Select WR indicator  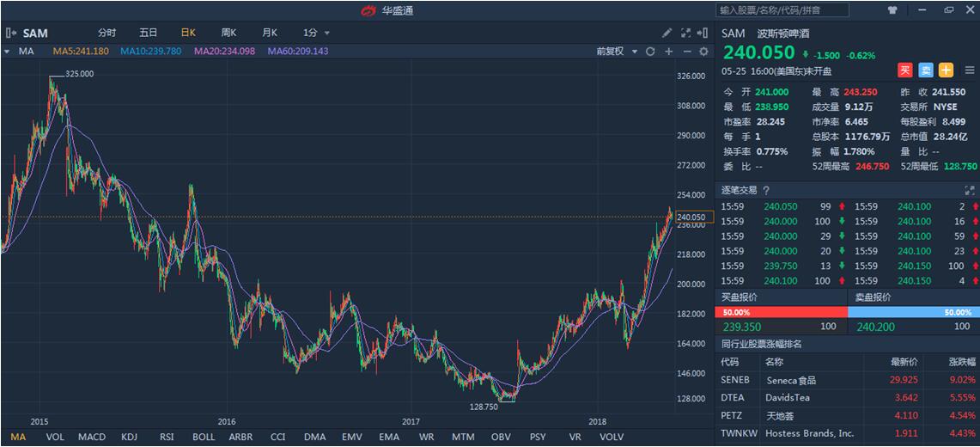[427, 437]
